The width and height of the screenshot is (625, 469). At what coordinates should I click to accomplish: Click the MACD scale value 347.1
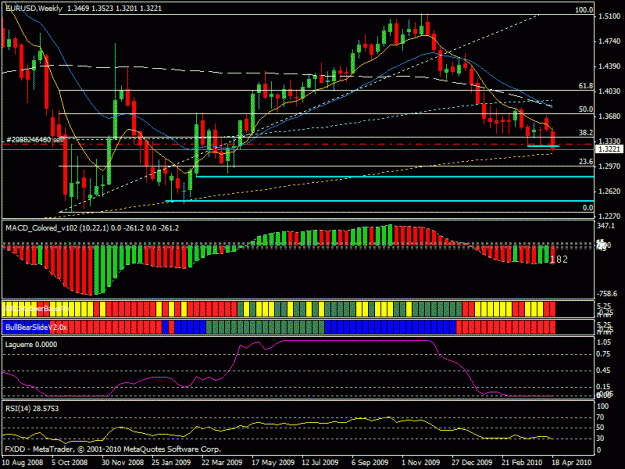pos(606,226)
